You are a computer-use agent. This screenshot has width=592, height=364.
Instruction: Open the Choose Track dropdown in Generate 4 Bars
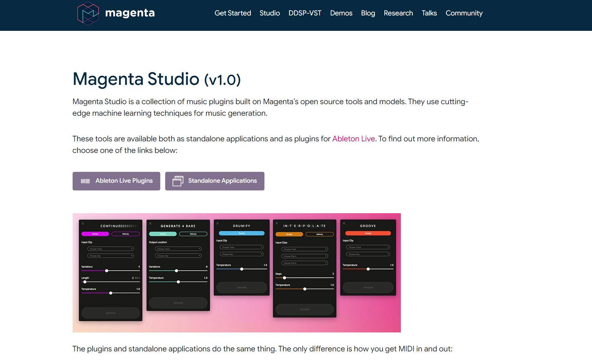click(x=179, y=249)
